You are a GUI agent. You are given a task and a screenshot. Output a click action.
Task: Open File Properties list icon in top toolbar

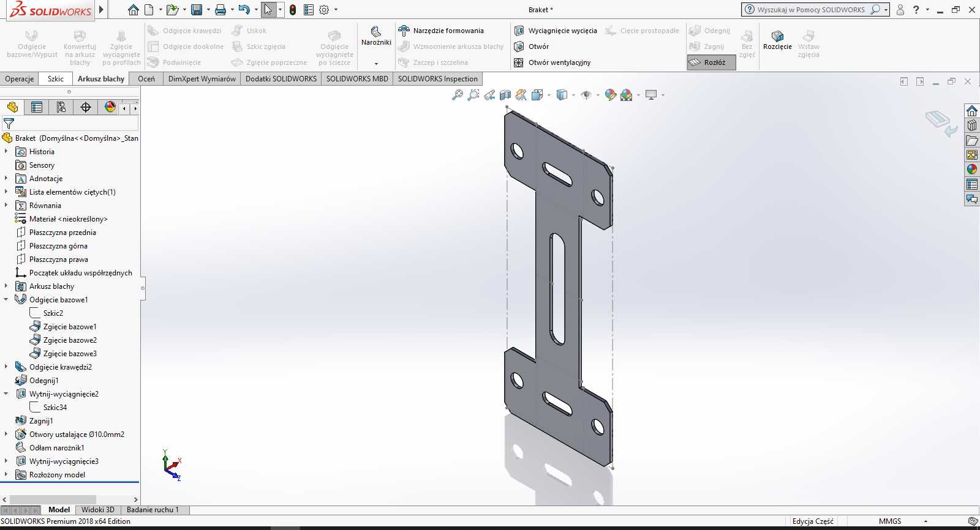point(309,10)
